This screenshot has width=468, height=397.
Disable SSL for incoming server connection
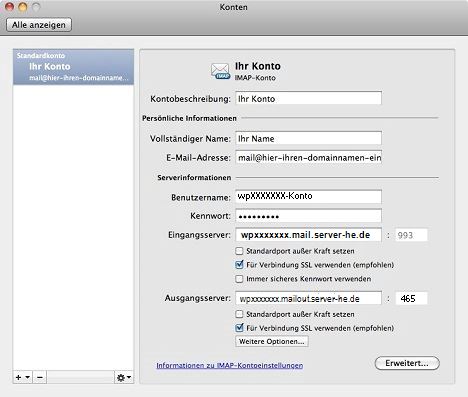pos(239,265)
